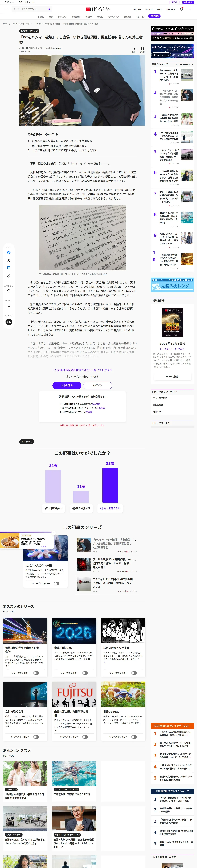Toggle follow for 日経Gooday series
197x868 pixels.
134,737
